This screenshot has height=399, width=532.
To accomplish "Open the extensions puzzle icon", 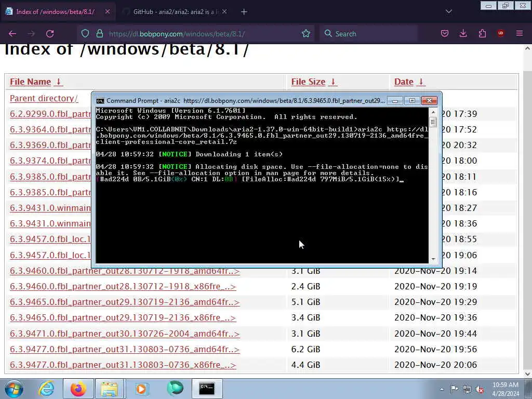I will (x=482, y=33).
